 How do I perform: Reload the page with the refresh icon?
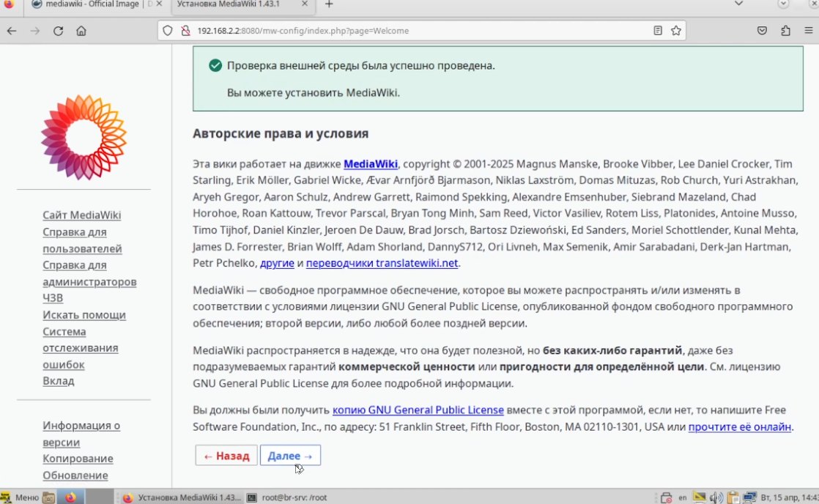tap(58, 31)
